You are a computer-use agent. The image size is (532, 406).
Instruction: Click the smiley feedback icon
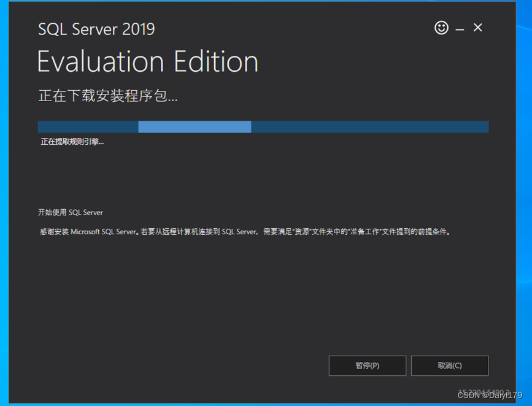click(x=441, y=28)
